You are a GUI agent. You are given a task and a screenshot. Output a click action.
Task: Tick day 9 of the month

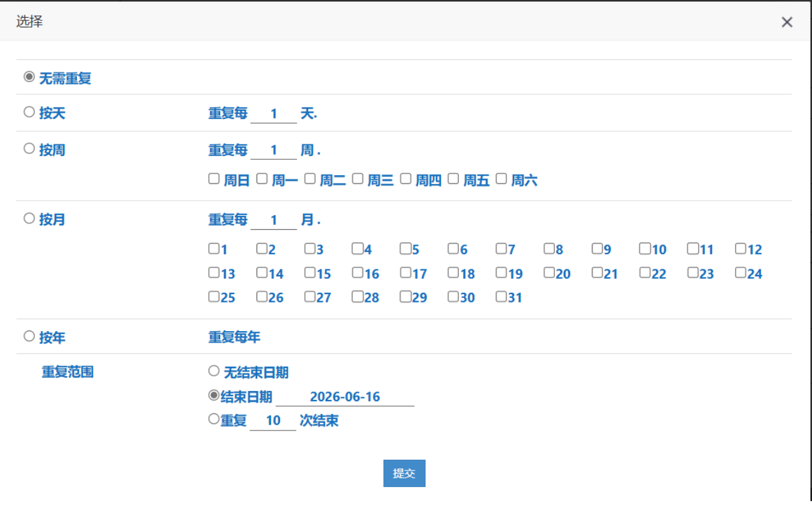pyautogui.click(x=597, y=248)
